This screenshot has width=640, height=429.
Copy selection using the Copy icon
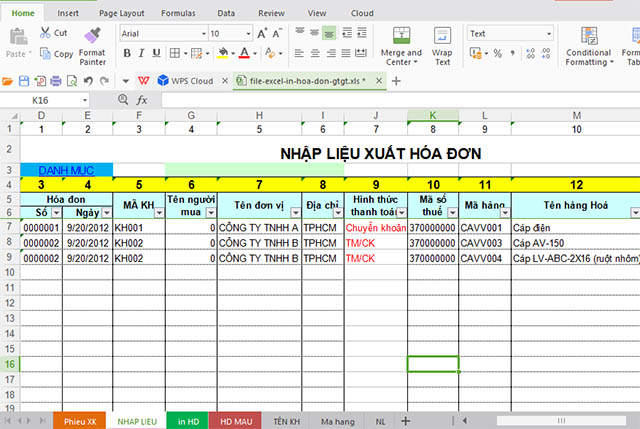point(45,53)
